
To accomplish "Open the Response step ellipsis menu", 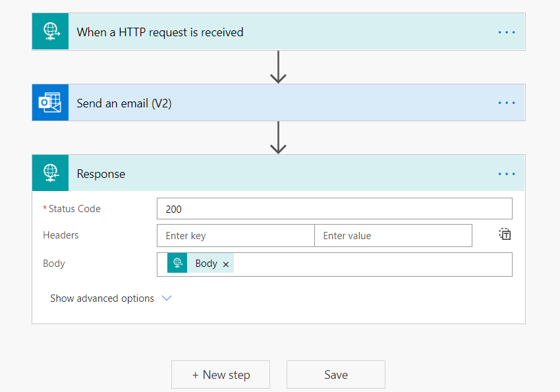I will tap(506, 174).
